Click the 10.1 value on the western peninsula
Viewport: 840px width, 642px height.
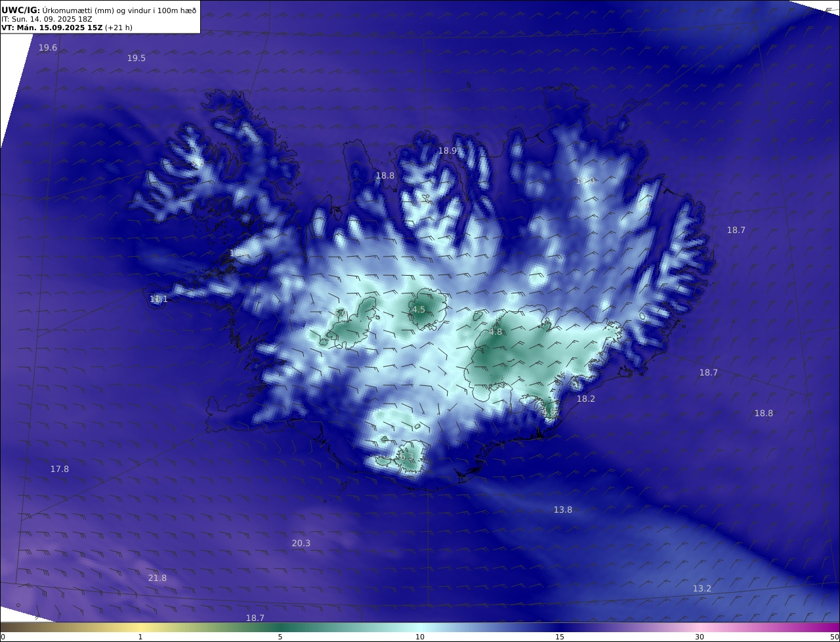(x=159, y=299)
